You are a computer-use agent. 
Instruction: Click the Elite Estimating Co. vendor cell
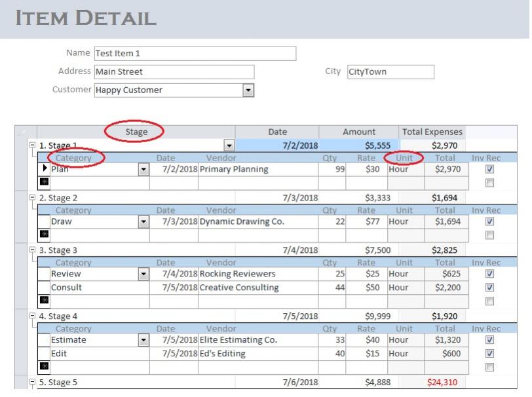tap(258, 340)
